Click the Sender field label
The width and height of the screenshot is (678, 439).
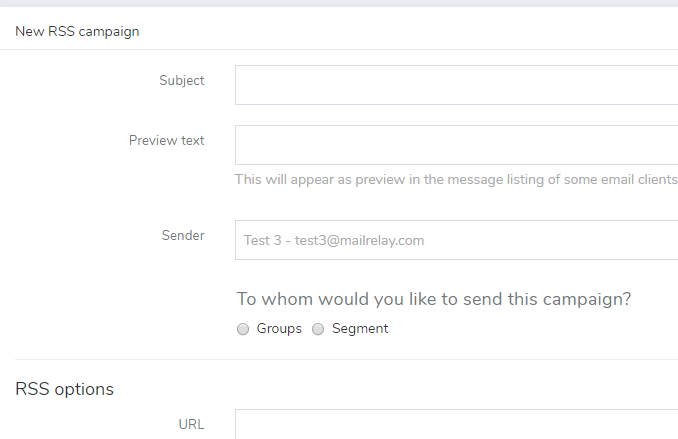(183, 236)
